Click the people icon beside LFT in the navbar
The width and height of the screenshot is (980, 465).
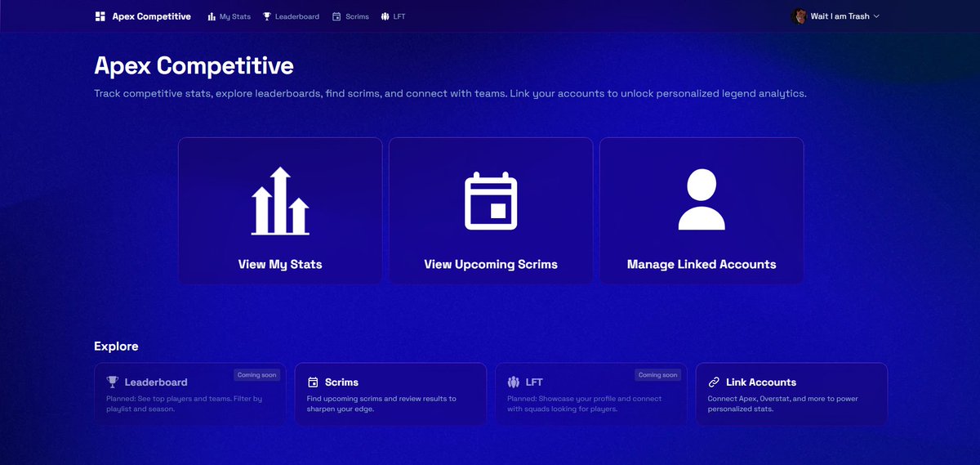(385, 16)
